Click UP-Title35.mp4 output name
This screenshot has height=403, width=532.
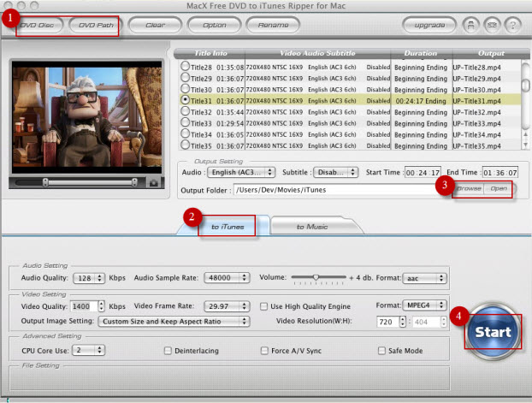click(476, 146)
